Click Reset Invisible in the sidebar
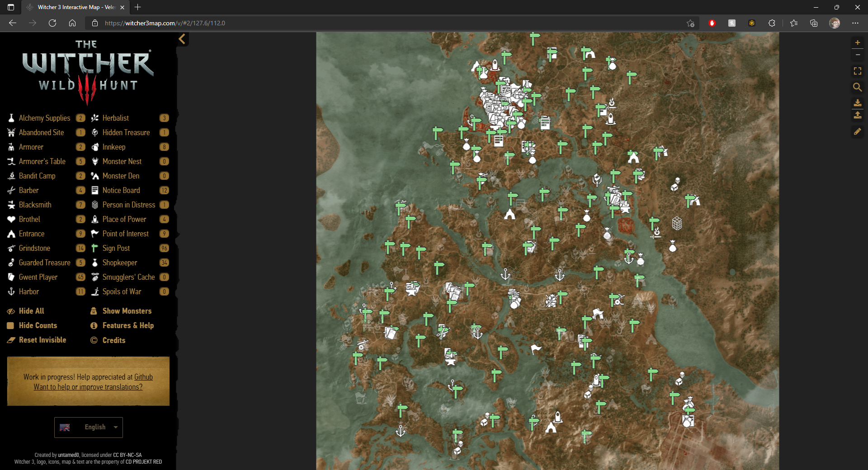 [x=42, y=340]
